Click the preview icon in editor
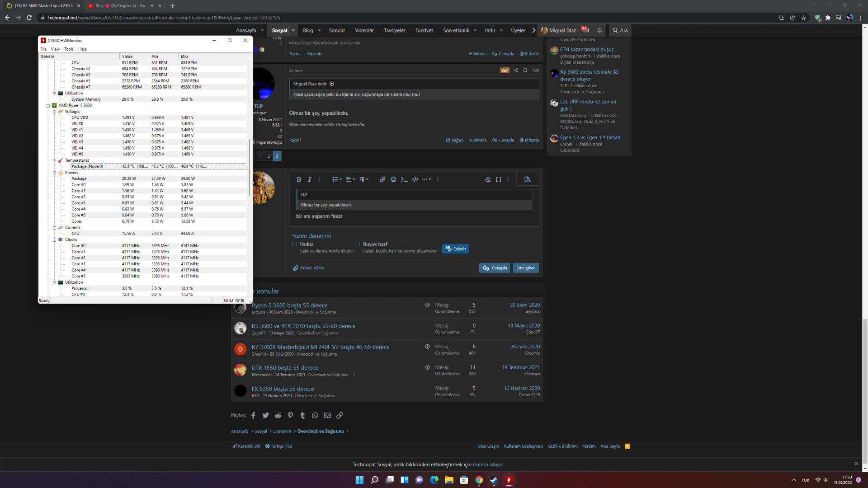Screen dimensions: 868x488 (x=527, y=179)
